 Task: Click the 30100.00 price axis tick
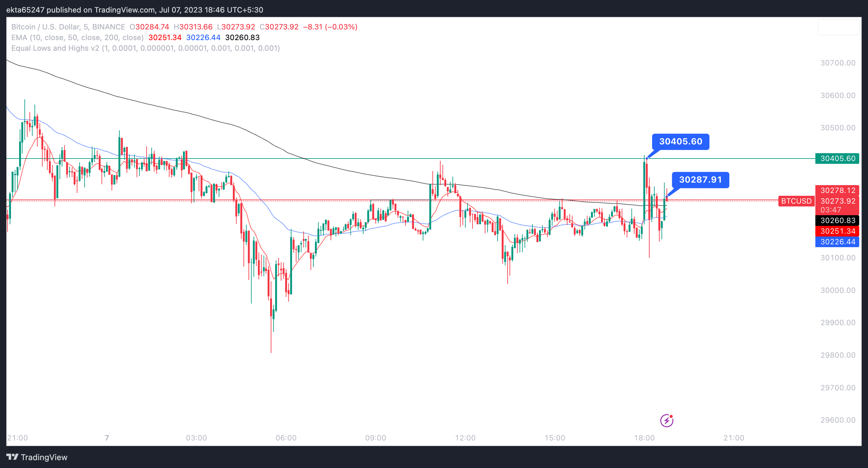[838, 258]
